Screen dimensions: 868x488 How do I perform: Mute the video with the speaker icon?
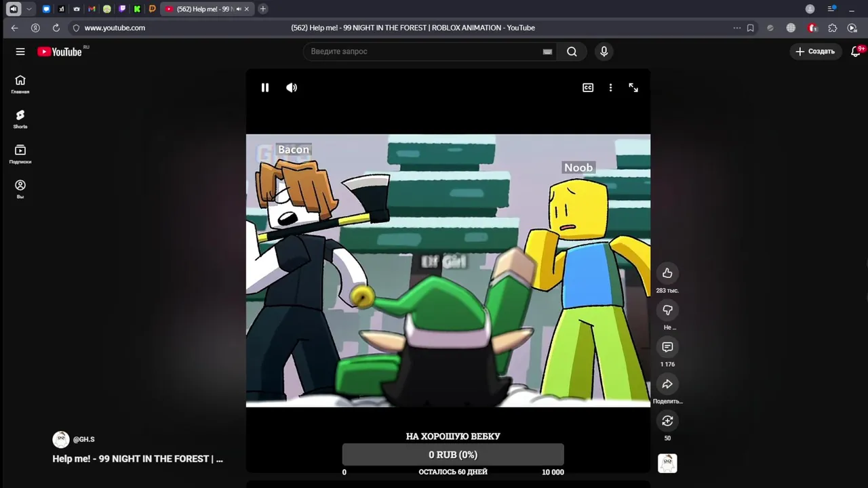pos(292,87)
